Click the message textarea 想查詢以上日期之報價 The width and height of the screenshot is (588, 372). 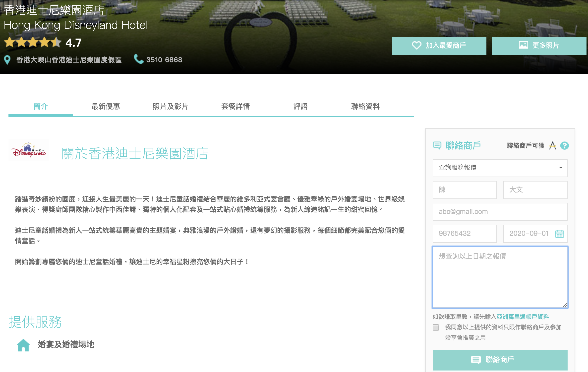tap(500, 277)
